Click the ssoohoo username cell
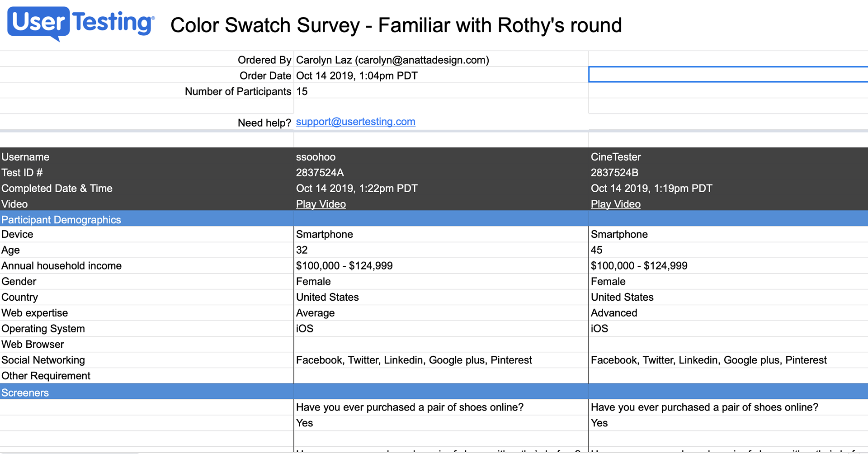The height and width of the screenshot is (454, 868). (x=441, y=157)
